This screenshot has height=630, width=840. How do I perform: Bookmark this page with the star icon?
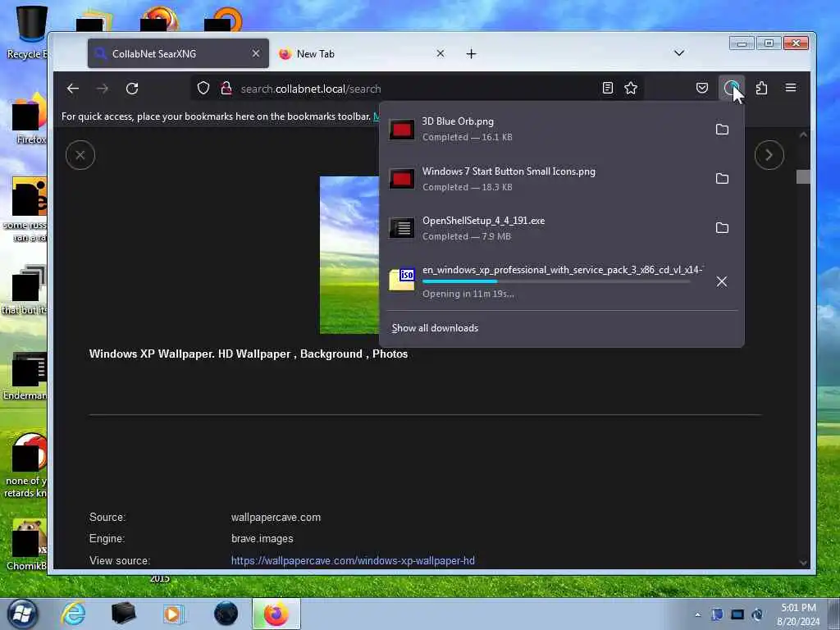point(631,89)
